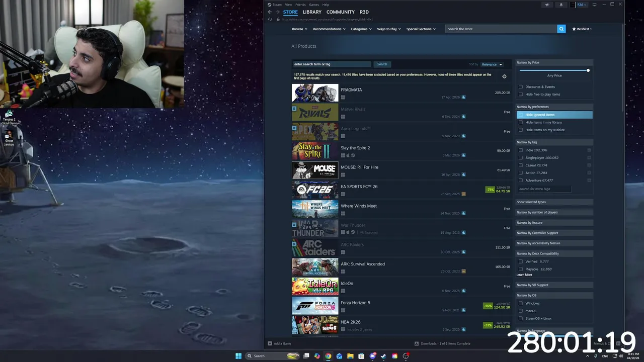Check the Verified Deck compatibility filter
Screen dimensions: 644x362
tap(521, 261)
